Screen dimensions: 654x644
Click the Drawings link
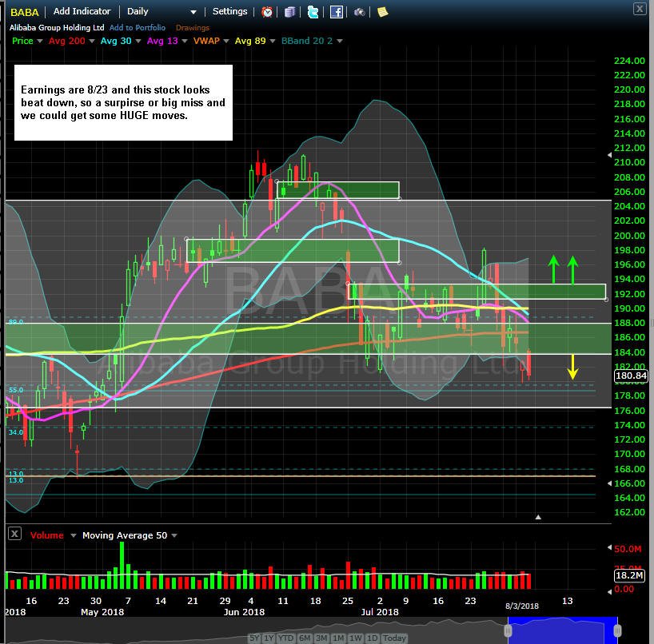click(x=192, y=27)
